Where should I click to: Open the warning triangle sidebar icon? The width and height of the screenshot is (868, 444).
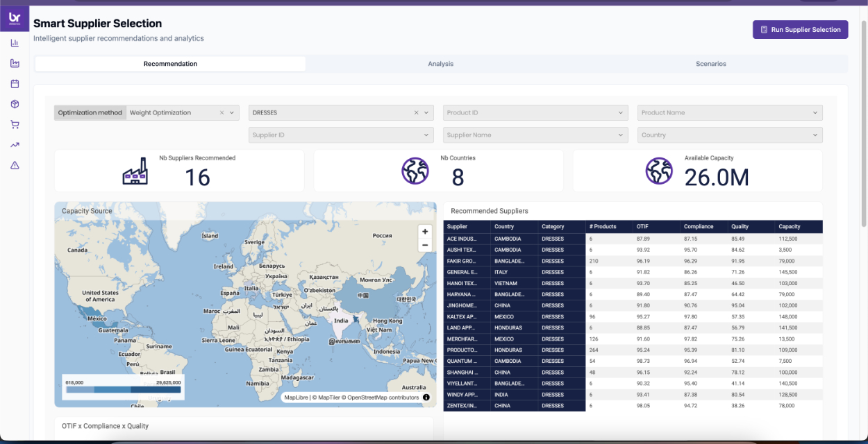tap(15, 165)
